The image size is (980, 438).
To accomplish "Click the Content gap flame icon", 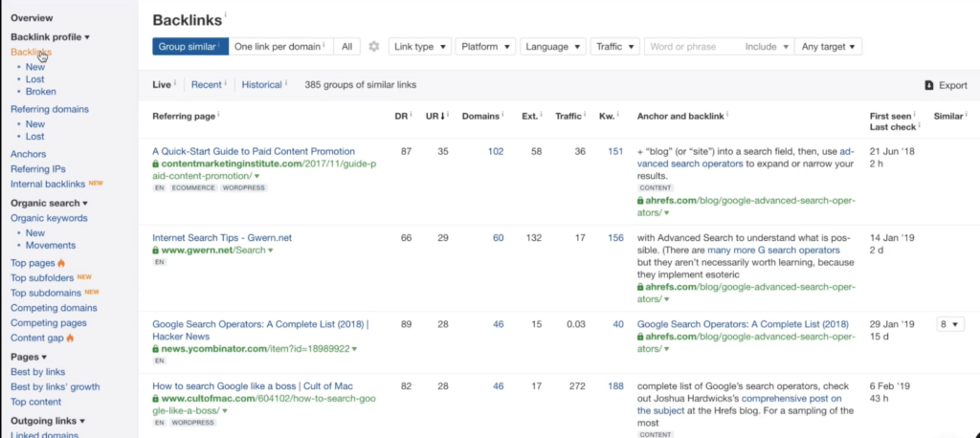I will (70, 338).
